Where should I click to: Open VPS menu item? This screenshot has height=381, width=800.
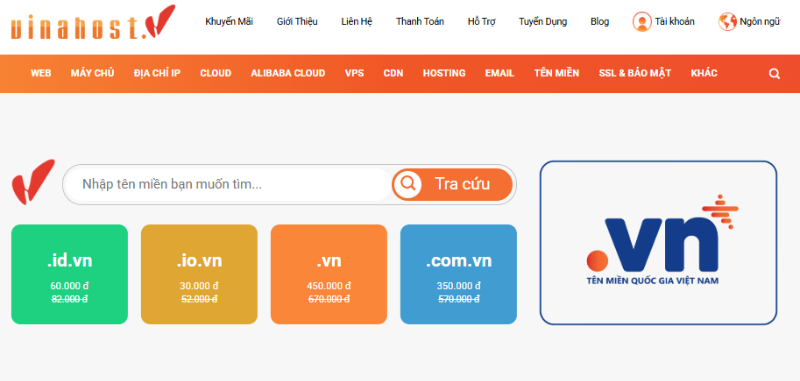(354, 73)
